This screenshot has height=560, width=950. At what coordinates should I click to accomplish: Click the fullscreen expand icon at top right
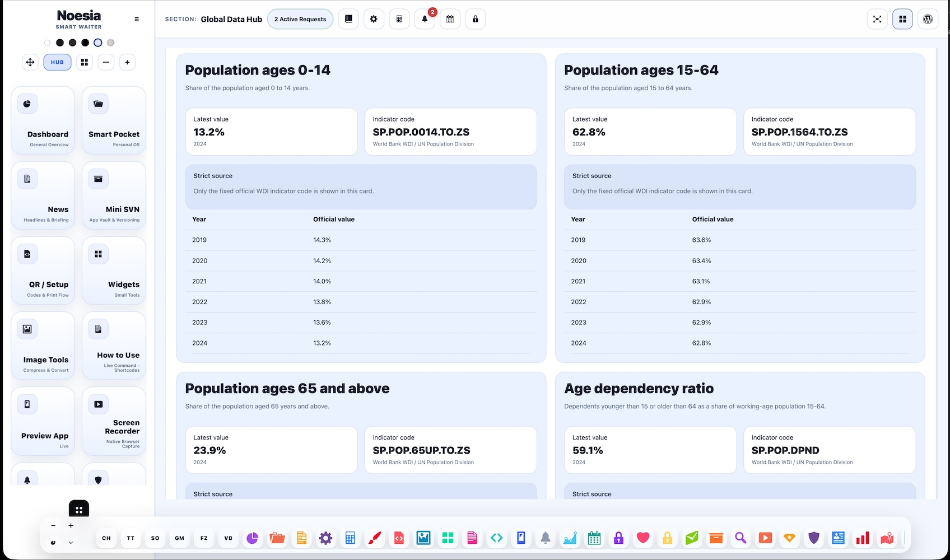coord(877,19)
